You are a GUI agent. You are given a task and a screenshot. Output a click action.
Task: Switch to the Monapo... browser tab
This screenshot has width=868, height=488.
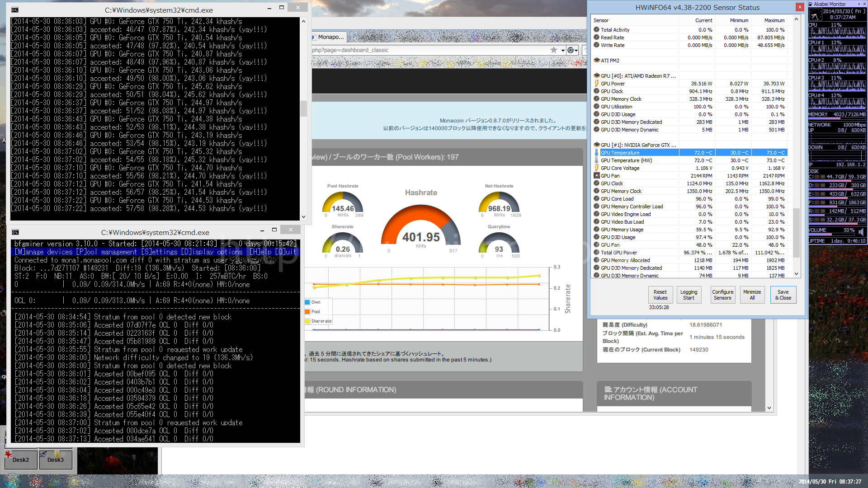330,37
